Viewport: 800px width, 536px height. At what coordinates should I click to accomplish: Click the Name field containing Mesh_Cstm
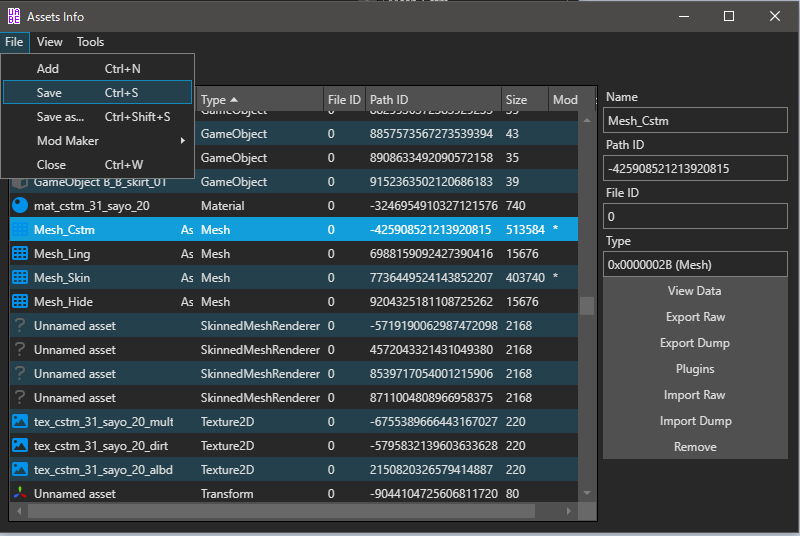pos(695,121)
